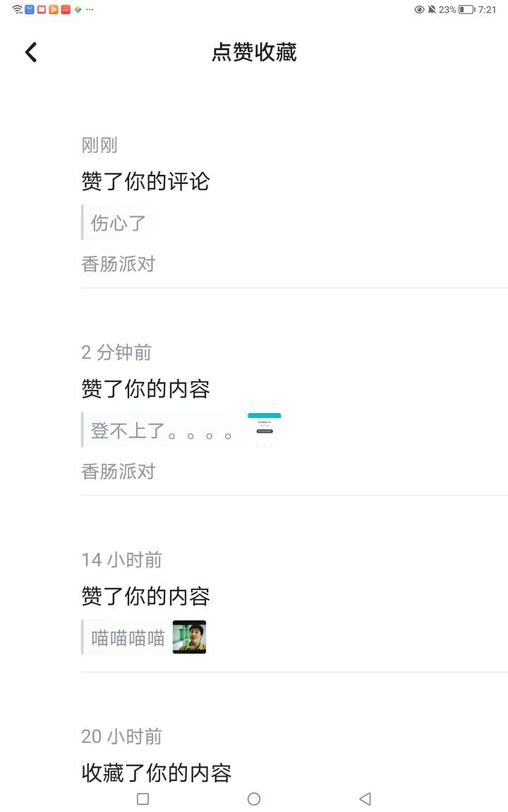Image resolution: width=508 pixels, height=812 pixels.
Task: Tap the recent apps square icon
Action: [x=143, y=799]
